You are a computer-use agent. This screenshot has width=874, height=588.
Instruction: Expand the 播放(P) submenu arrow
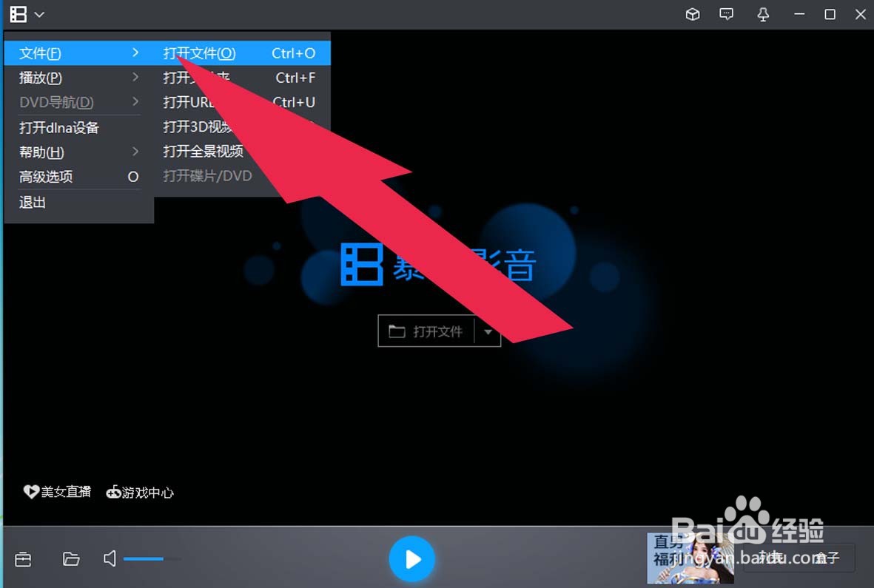[x=135, y=77]
